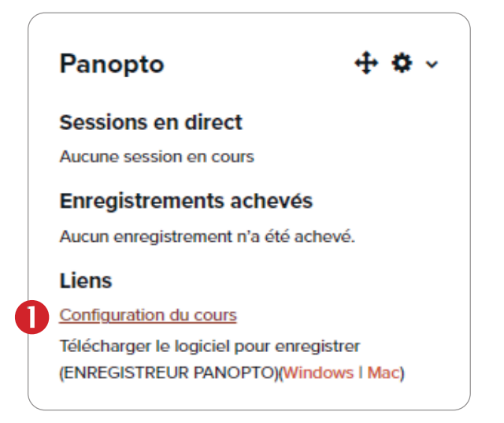The width and height of the screenshot is (504, 423).
Task: Click the Aucune session en cours text
Action: (157, 156)
